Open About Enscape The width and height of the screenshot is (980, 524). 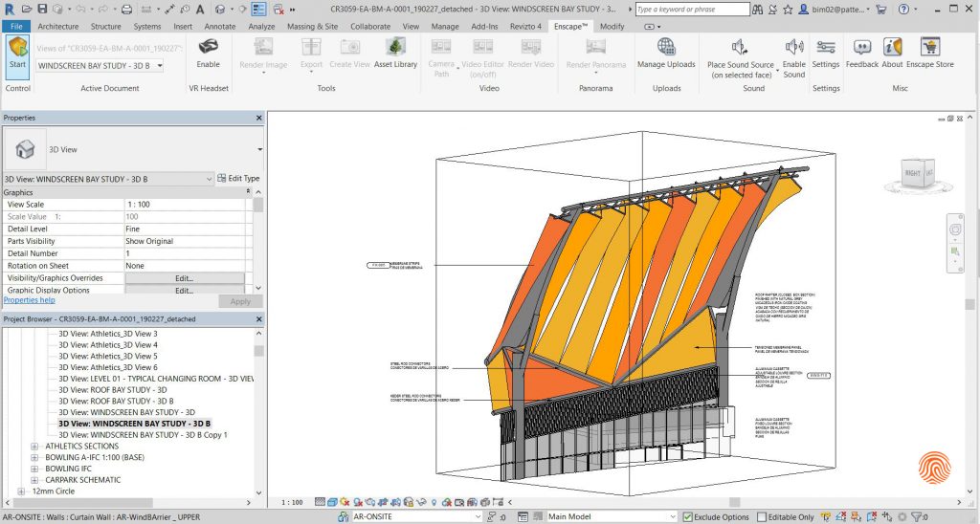point(892,54)
